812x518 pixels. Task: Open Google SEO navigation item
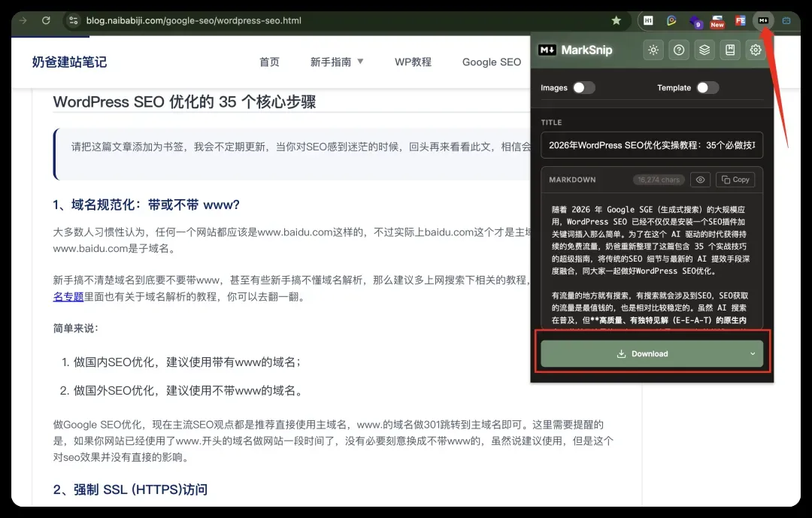(492, 62)
